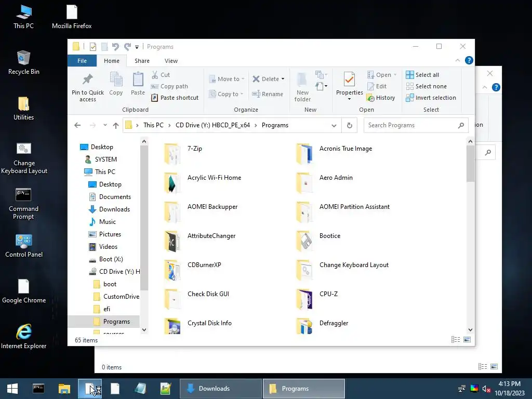Open Start menu on taskbar
The height and width of the screenshot is (399, 532).
(x=12, y=389)
